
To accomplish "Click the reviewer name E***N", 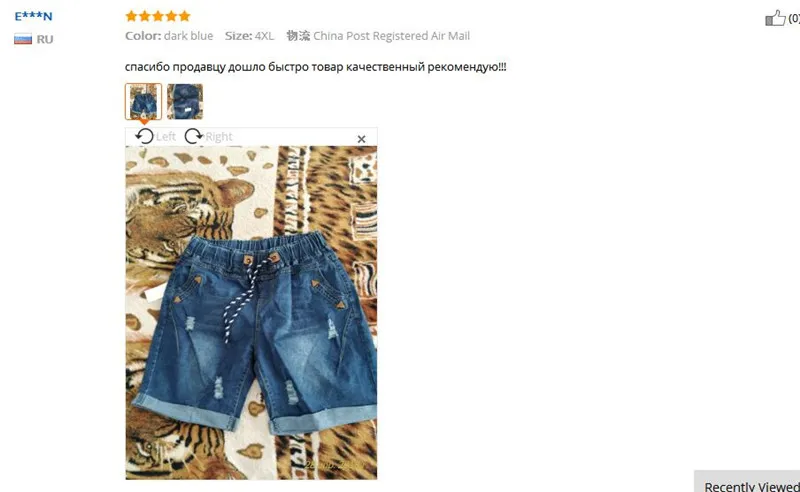I will (33, 16).
